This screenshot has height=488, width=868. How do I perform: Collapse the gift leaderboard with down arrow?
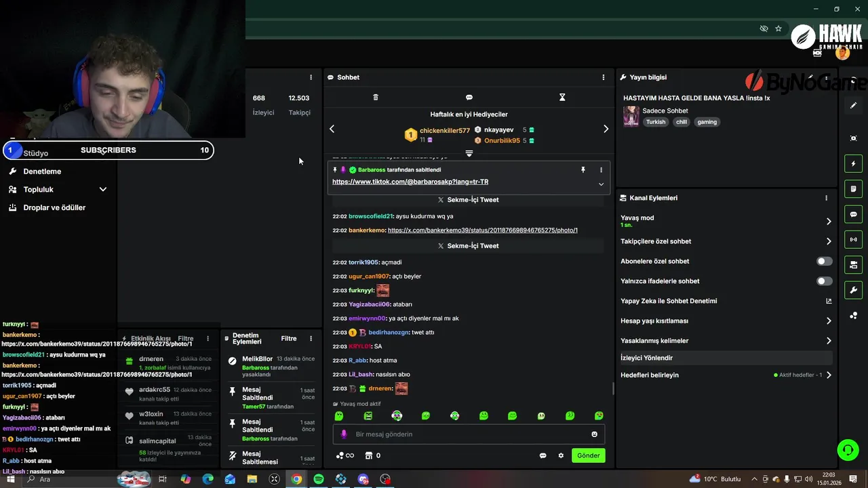click(x=469, y=153)
